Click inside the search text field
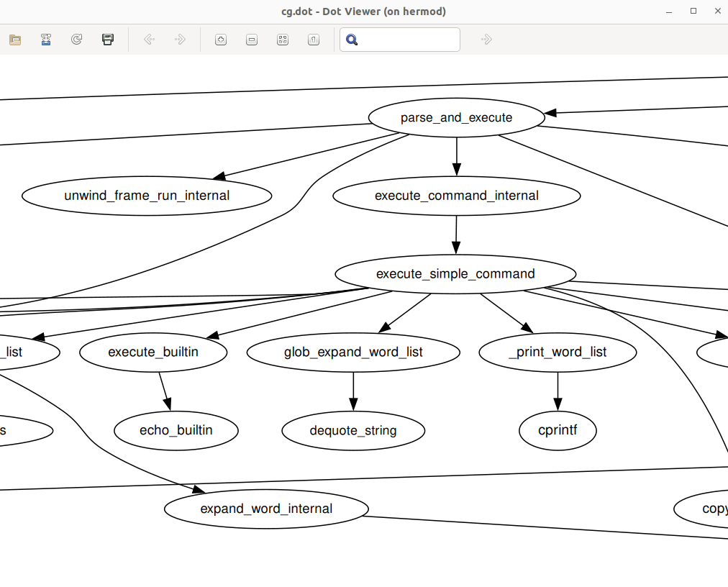Screen dimensions: 728x587 [x=409, y=40]
